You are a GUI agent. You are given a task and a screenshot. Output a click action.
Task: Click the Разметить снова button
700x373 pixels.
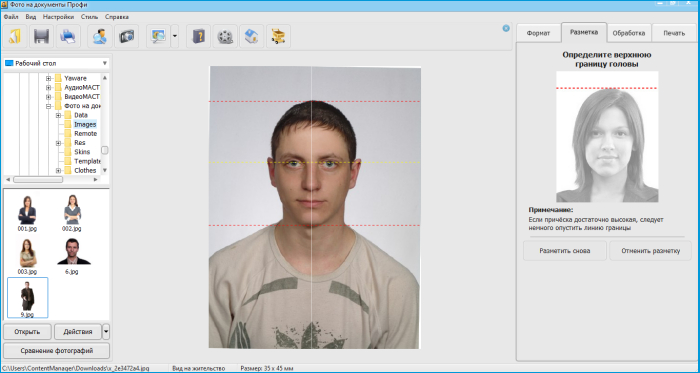click(565, 251)
